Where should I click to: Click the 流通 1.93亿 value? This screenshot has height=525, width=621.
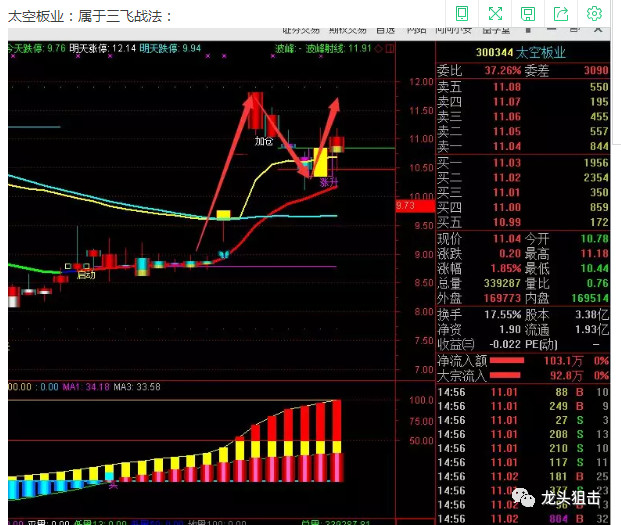point(592,329)
